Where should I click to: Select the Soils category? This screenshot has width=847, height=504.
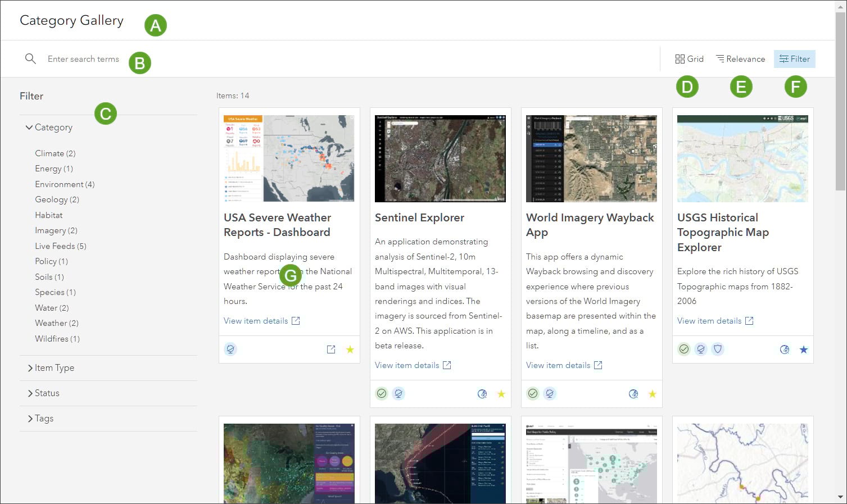tap(49, 277)
